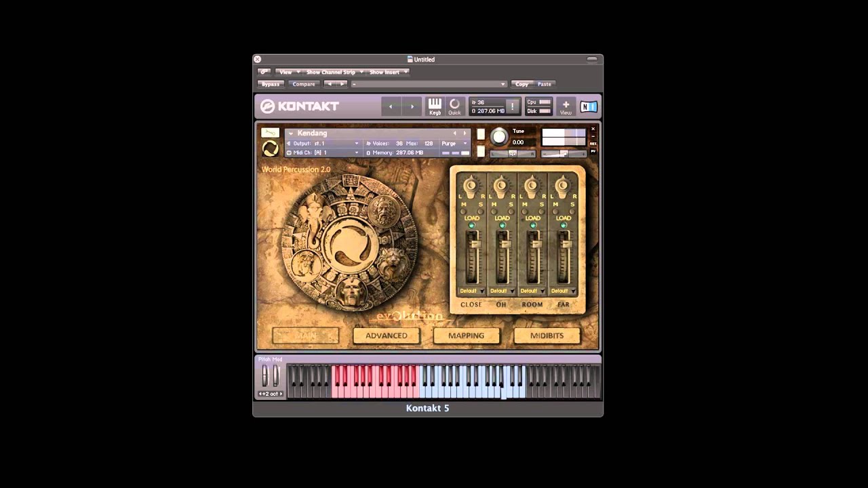
Task: Open Default output dropdown for ROOM
Action: pos(532,291)
